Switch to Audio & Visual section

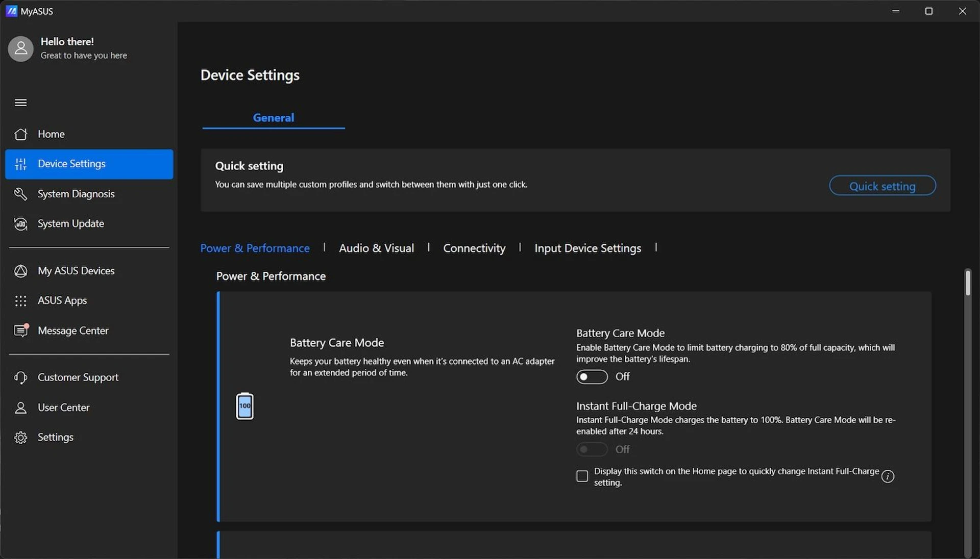coord(376,248)
